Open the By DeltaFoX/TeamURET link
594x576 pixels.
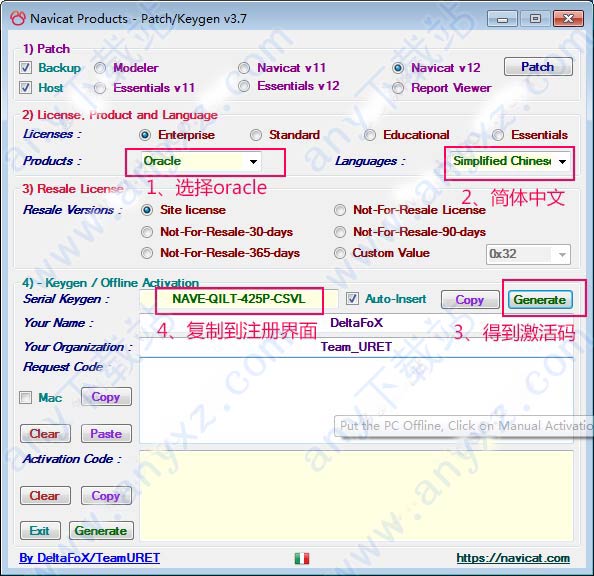click(89, 558)
